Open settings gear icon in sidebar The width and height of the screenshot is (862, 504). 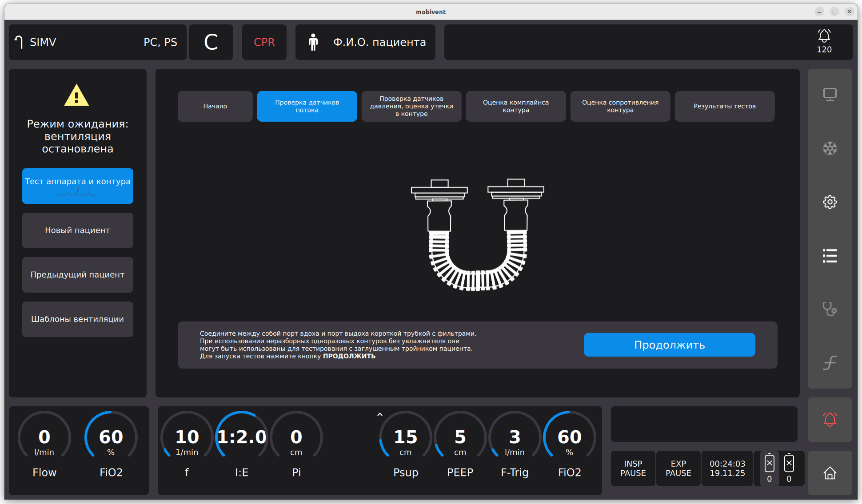pyautogui.click(x=830, y=202)
